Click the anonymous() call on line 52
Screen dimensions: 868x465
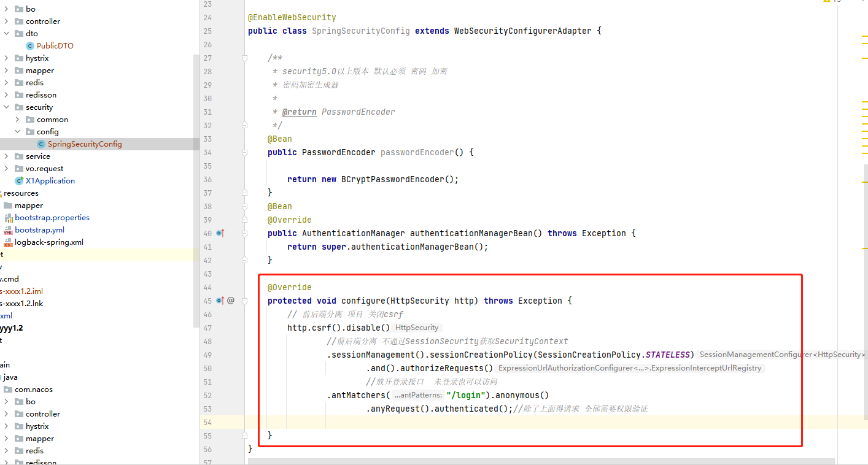(x=522, y=395)
